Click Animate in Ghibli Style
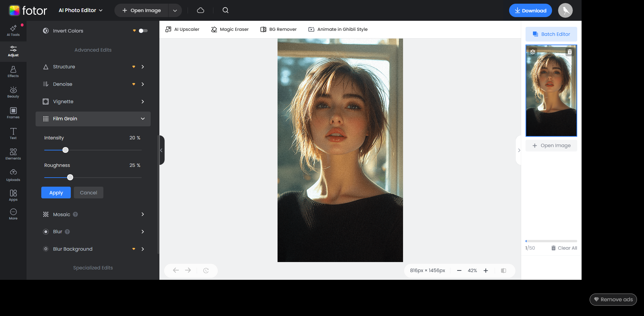The image size is (644, 316). (x=338, y=29)
